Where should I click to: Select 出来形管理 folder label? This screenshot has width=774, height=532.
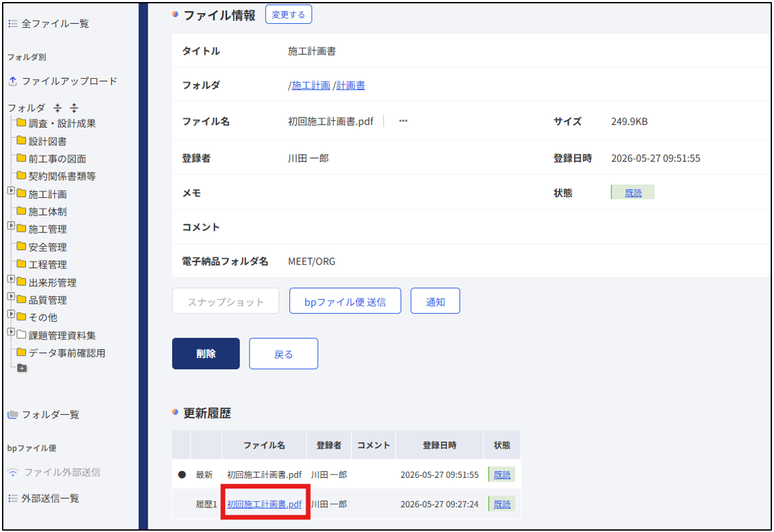pos(52,283)
